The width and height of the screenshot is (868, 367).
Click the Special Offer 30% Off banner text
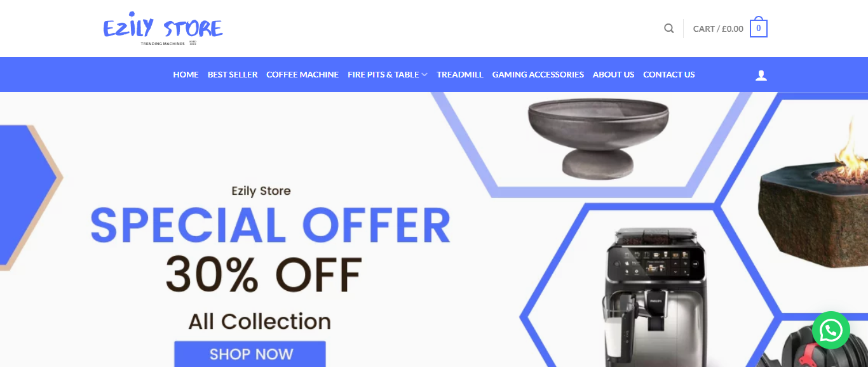pos(270,251)
